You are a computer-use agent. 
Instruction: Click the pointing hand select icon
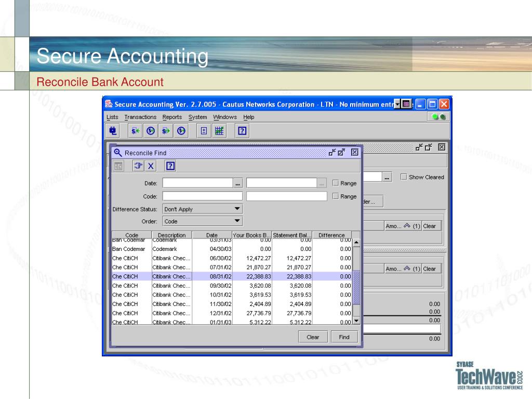point(138,166)
